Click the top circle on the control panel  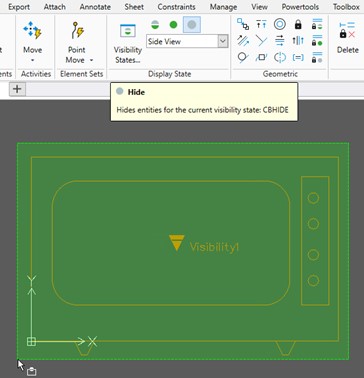[313, 198]
